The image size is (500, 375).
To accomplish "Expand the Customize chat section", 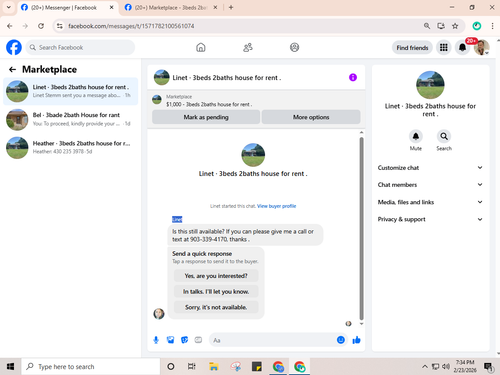I will click(x=430, y=168).
